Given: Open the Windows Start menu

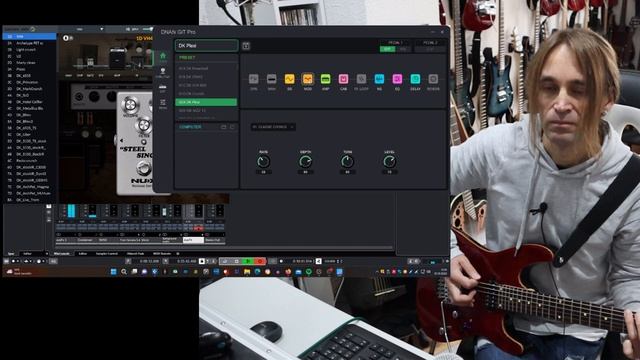Looking at the screenshot, I should 113,272.
